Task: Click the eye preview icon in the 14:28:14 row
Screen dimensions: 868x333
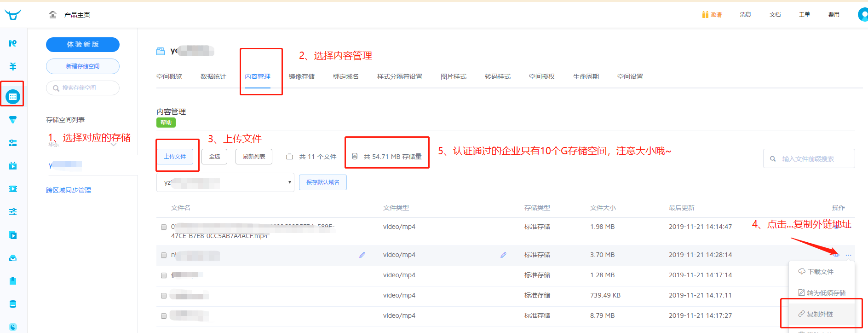Action: [836, 255]
